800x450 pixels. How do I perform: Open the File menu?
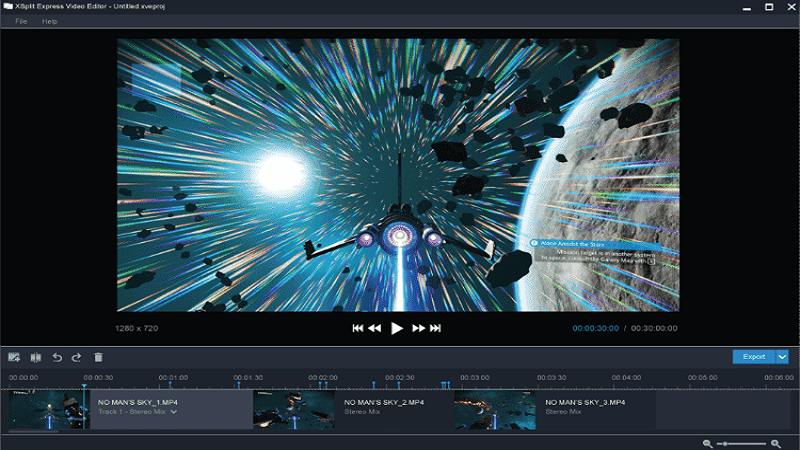tap(21, 21)
